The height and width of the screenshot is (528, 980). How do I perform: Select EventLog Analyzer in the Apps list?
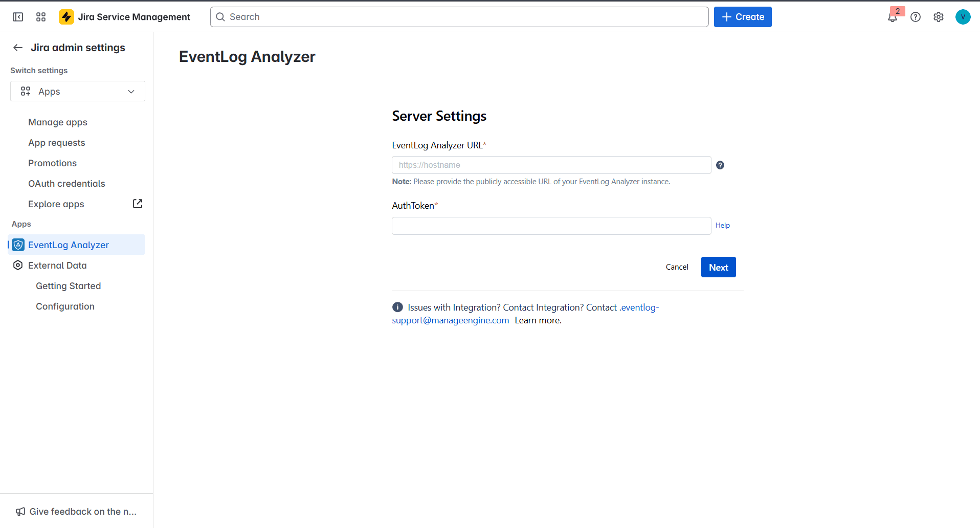[77, 245]
